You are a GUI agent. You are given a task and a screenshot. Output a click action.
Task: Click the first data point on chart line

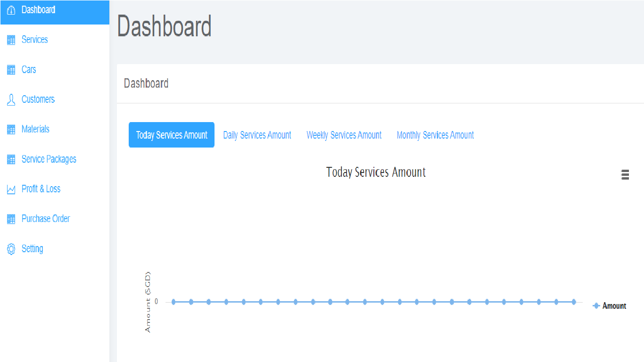pyautogui.click(x=173, y=302)
